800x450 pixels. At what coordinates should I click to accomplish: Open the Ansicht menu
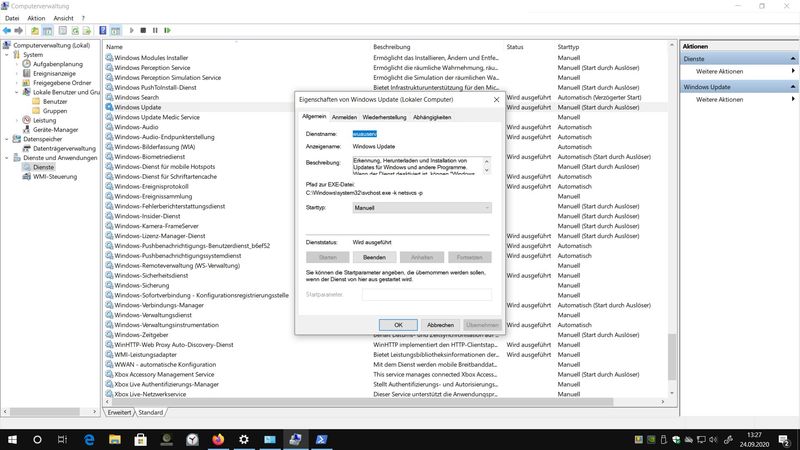pos(63,18)
